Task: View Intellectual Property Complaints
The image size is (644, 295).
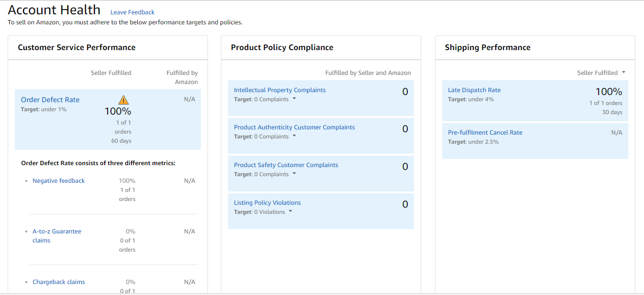Action: (x=280, y=90)
